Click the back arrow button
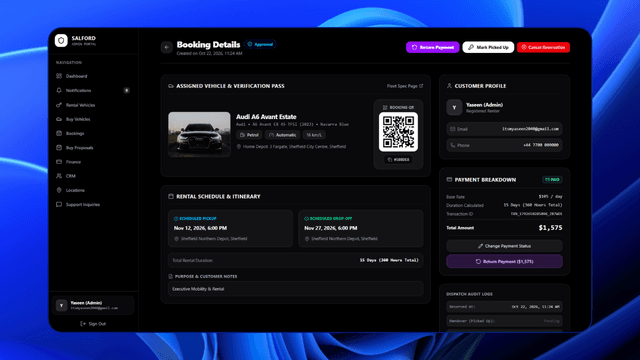The width and height of the screenshot is (640, 360). click(167, 47)
